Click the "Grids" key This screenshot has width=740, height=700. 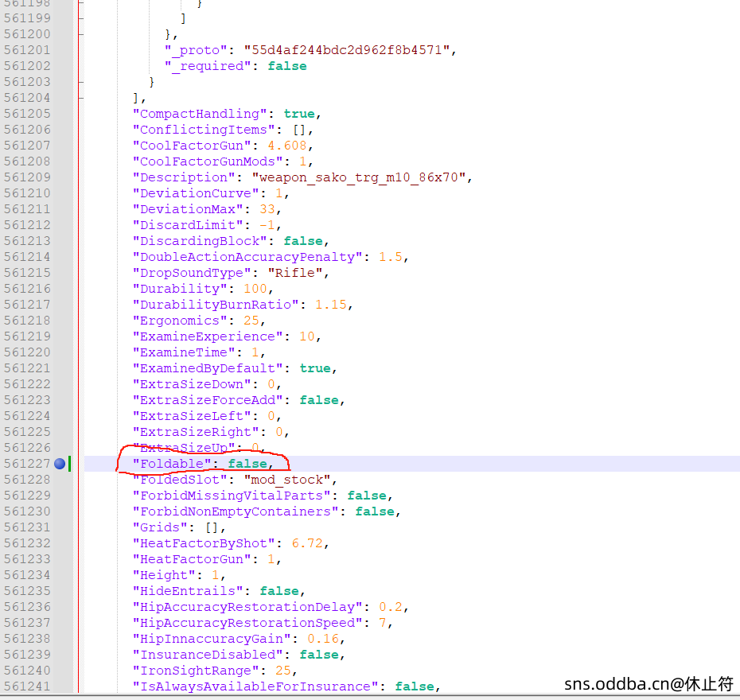click(x=160, y=527)
